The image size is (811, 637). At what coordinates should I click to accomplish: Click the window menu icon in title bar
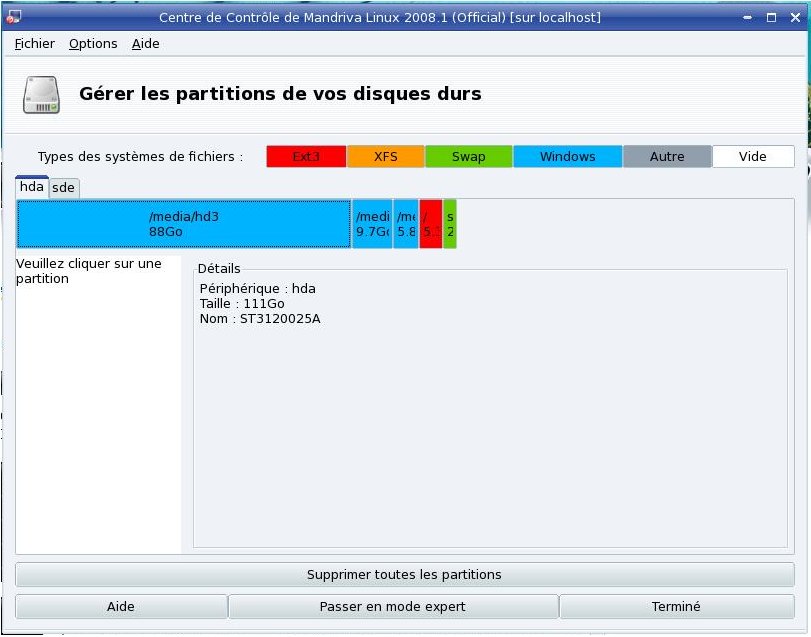tap(13, 17)
